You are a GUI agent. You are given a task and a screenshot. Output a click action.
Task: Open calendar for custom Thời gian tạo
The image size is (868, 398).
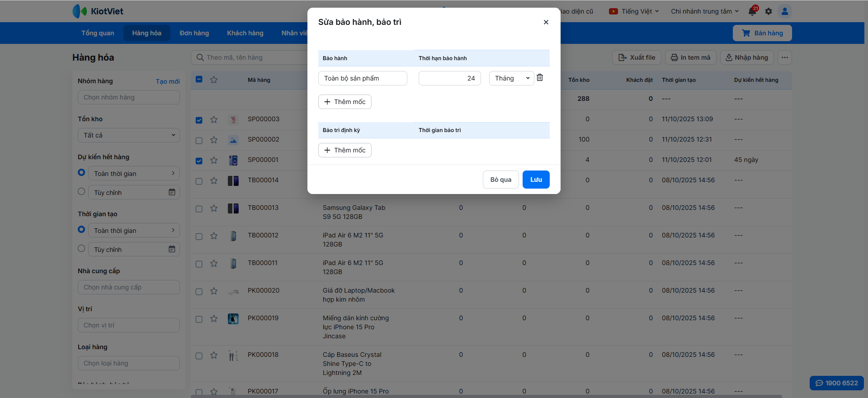172,249
